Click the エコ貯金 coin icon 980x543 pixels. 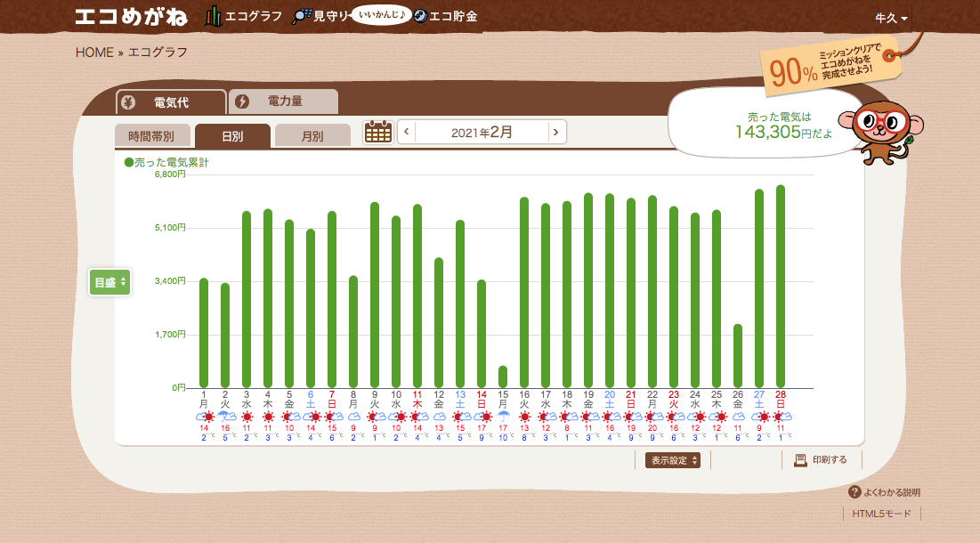tap(419, 16)
